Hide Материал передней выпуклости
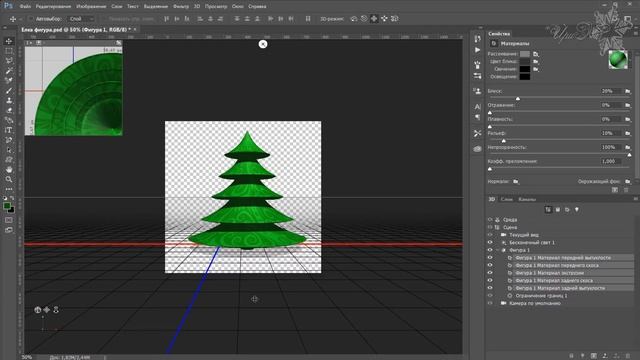Screen dimensions: 640x360 click(x=490, y=258)
